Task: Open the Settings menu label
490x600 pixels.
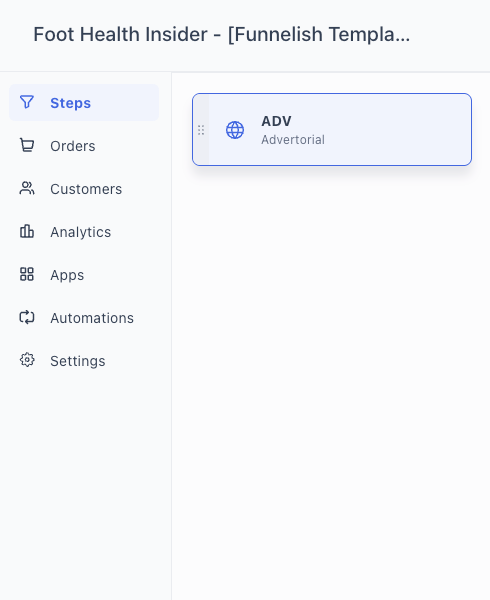Action: (x=78, y=361)
